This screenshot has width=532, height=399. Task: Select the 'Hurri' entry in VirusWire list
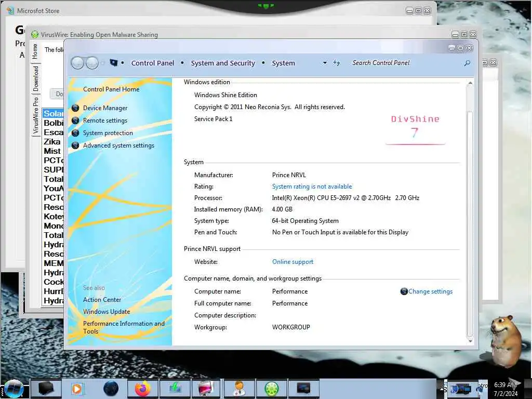tap(54, 291)
